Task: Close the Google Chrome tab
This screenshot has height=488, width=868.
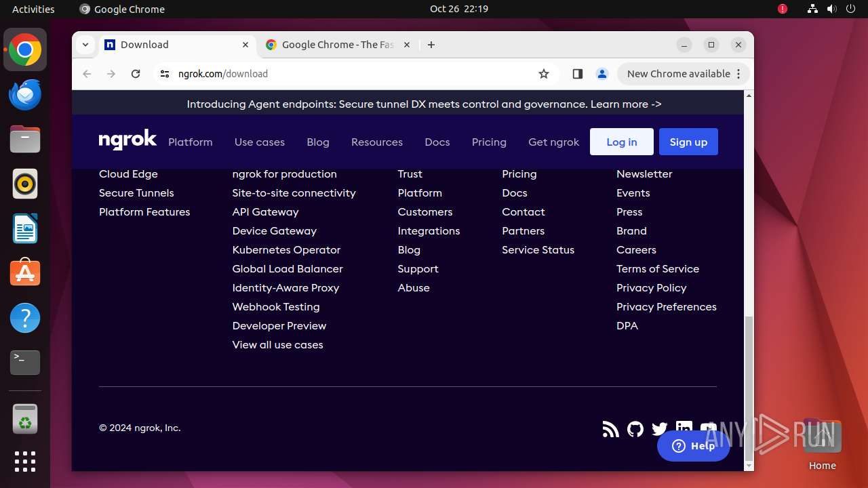Action: click(407, 45)
